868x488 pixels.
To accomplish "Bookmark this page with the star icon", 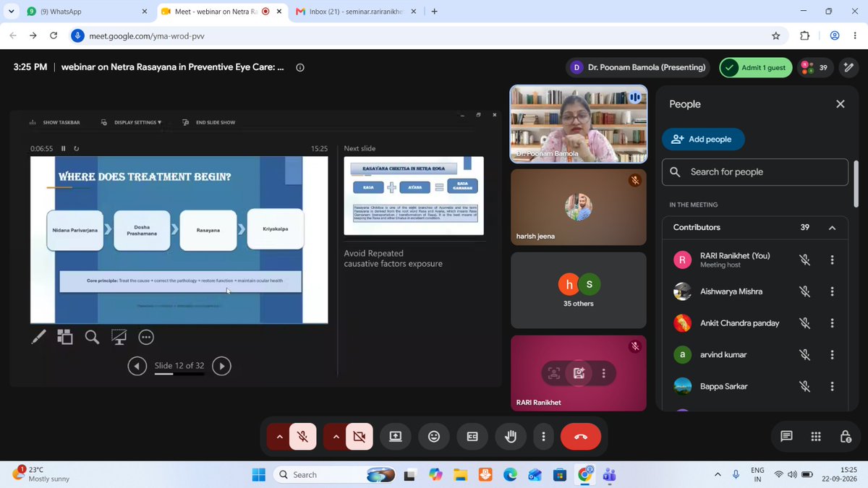I will coord(775,35).
